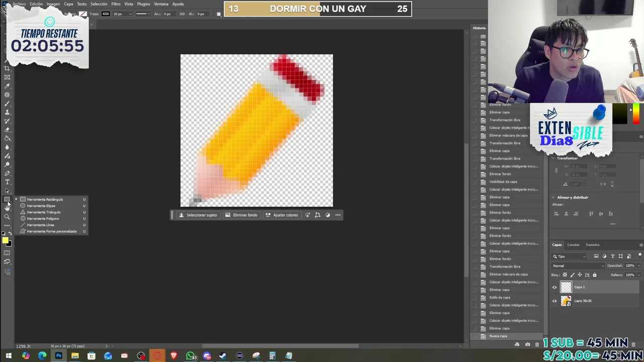Change the screen mode

tap(7, 262)
